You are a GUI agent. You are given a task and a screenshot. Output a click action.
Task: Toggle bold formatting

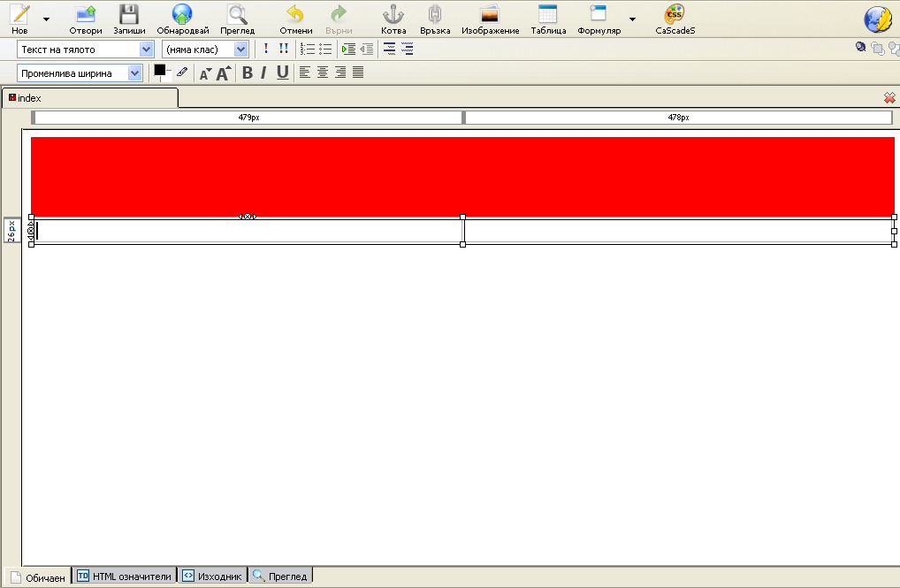pyautogui.click(x=248, y=73)
